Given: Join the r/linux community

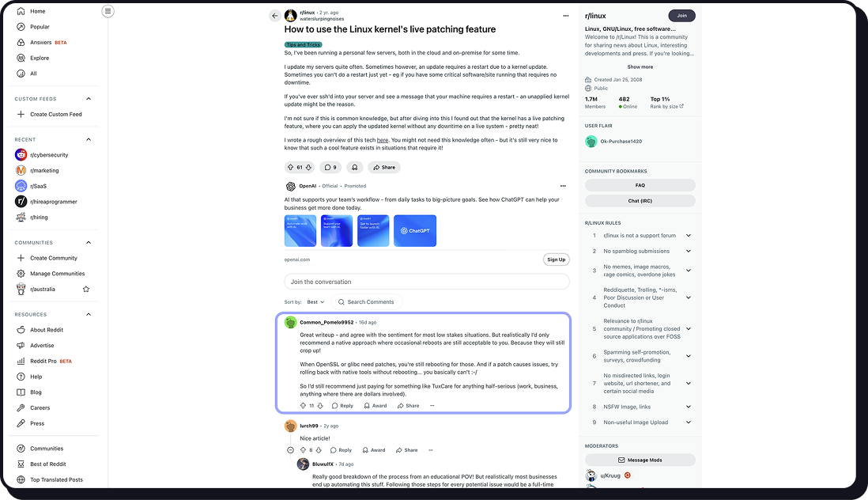Looking at the screenshot, I should point(681,16).
